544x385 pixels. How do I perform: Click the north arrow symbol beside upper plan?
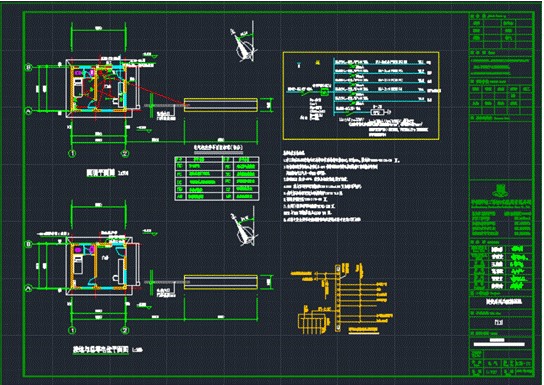(245, 43)
